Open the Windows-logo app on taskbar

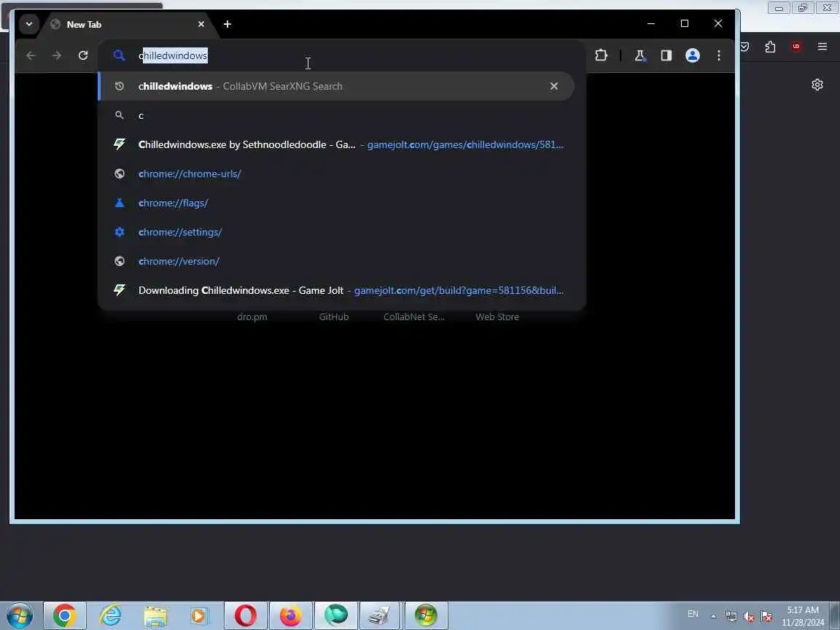426,615
